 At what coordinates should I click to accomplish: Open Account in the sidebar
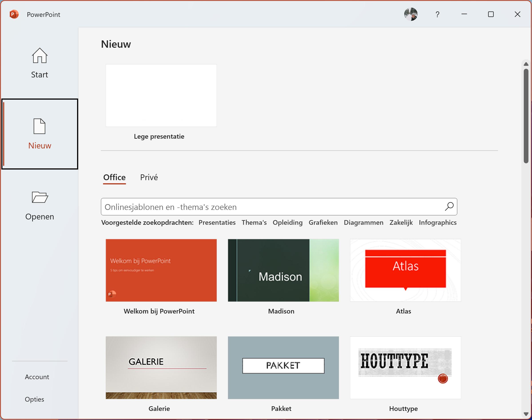pos(37,377)
